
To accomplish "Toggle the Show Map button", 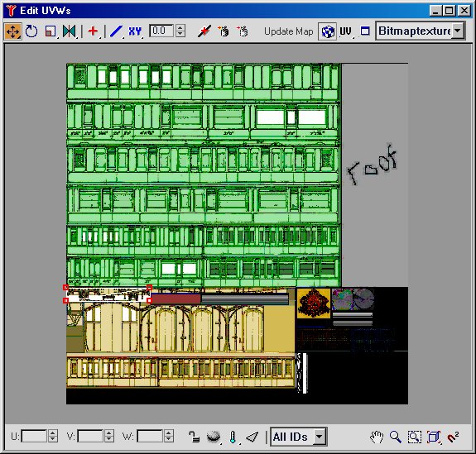I will click(327, 31).
